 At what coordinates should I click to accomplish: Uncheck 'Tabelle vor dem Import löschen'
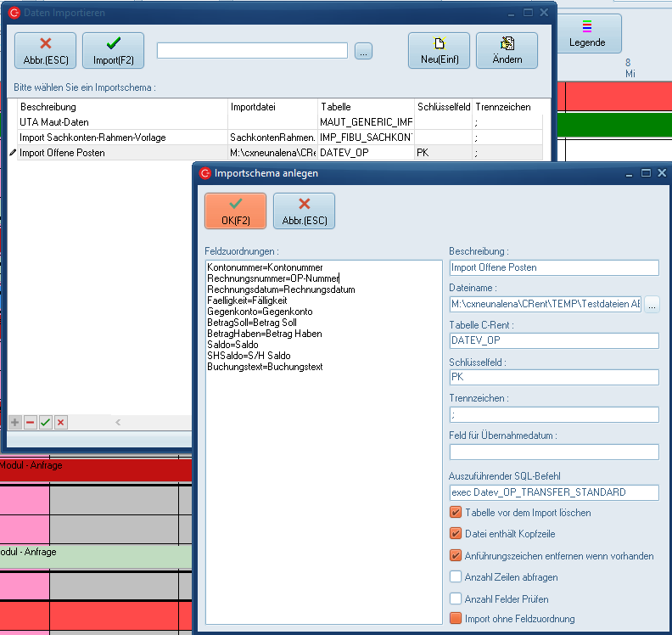coord(456,513)
